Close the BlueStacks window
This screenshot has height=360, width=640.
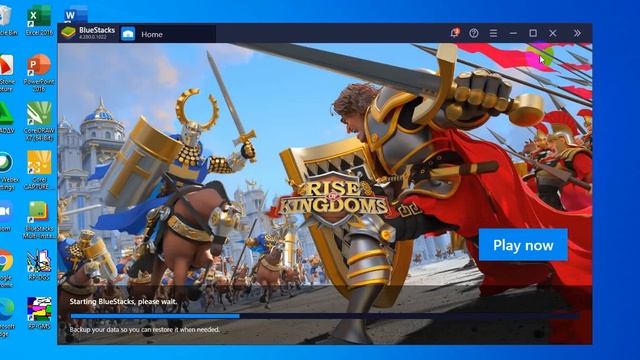pos(553,33)
